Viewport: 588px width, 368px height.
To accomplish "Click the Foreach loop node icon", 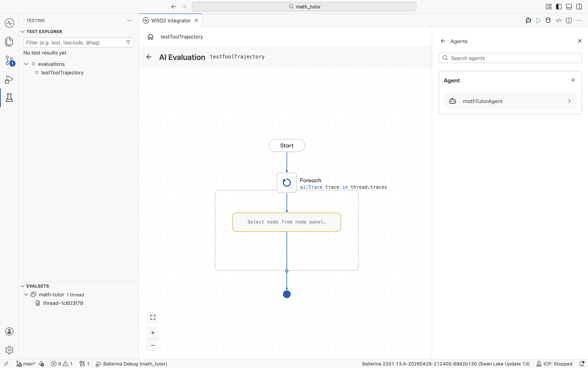I will click(287, 183).
